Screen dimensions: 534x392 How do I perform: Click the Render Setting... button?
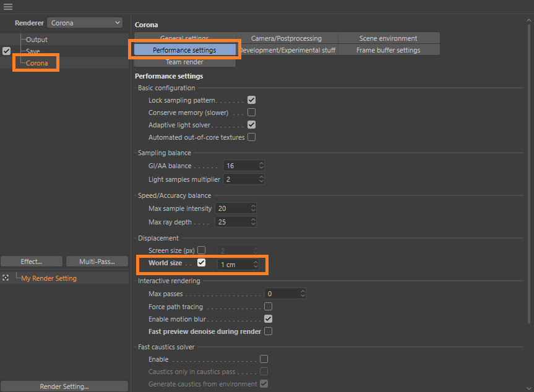64,386
